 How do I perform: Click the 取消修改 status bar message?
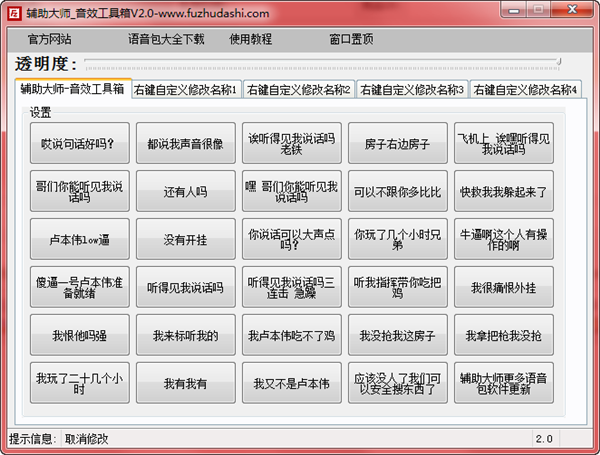click(86, 439)
